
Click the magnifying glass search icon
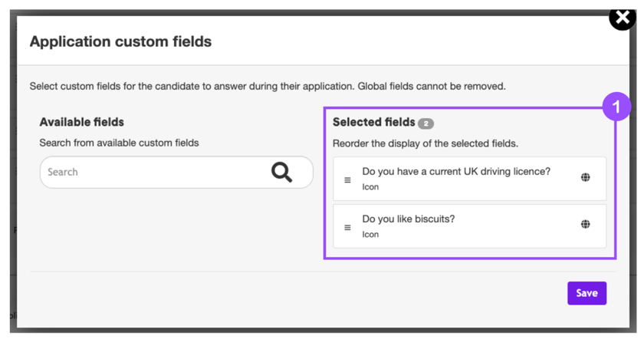click(281, 173)
